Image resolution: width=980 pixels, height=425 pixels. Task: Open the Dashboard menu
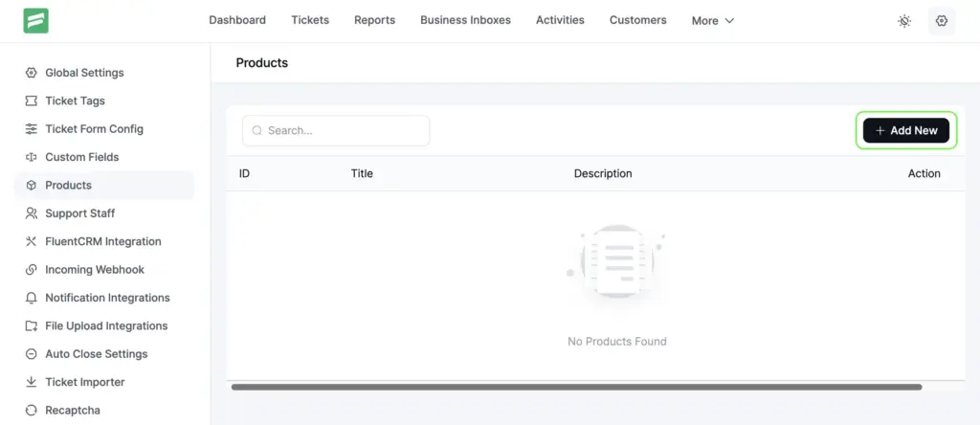pyautogui.click(x=237, y=20)
